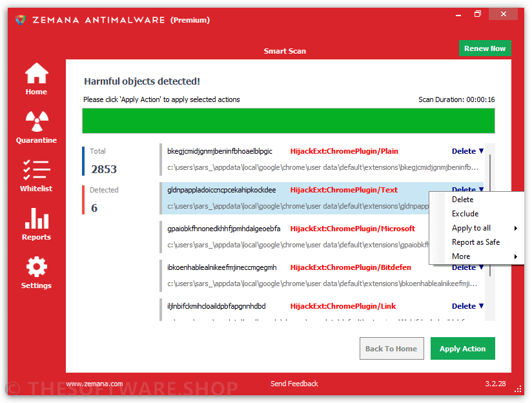Viewport: 532px width, 403px height.
Task: Choose Delete in the context menu
Action: 476,200
